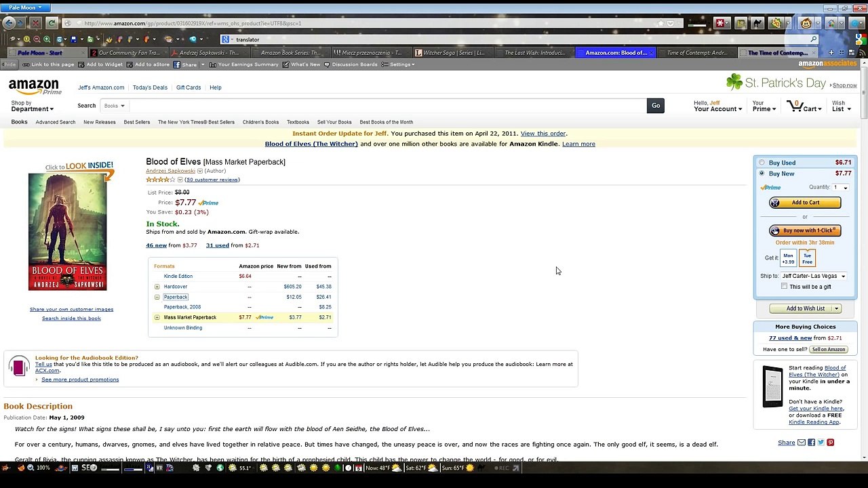Click the Stop loading X button
Viewport: 868px width, 488px height.
(36, 23)
